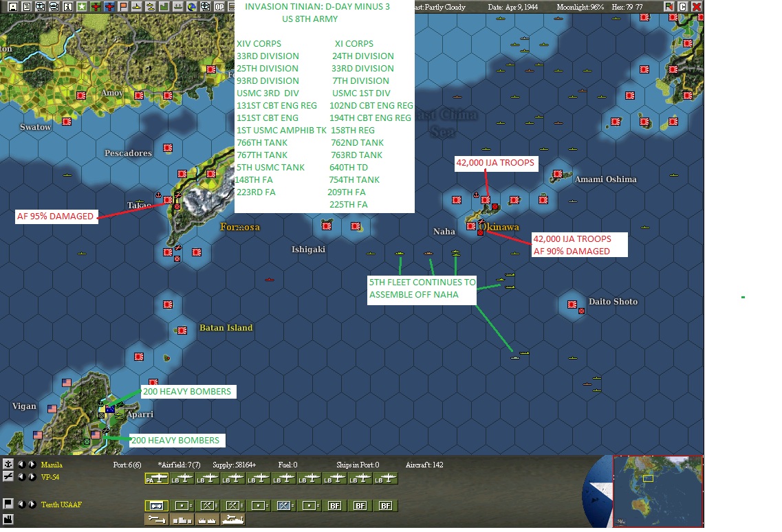Click the red-green flag icon in top right
This screenshot has height=532, width=782.
coord(669,7)
